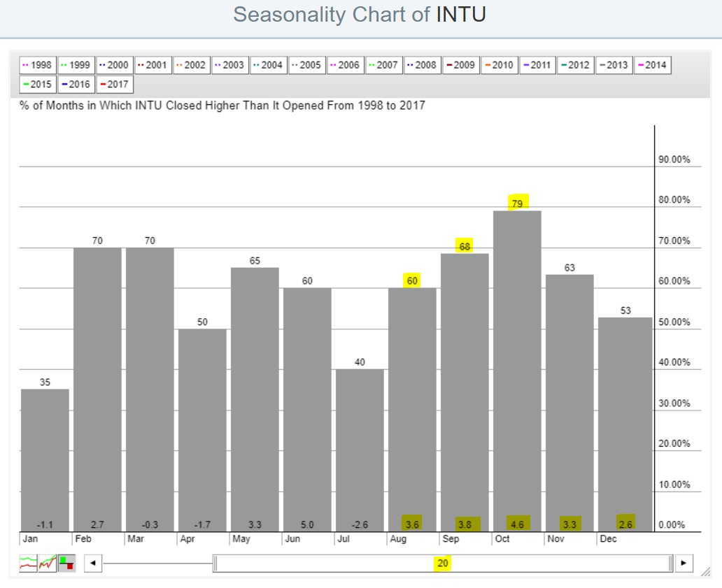Toggle the 1999 year legend

point(76,65)
